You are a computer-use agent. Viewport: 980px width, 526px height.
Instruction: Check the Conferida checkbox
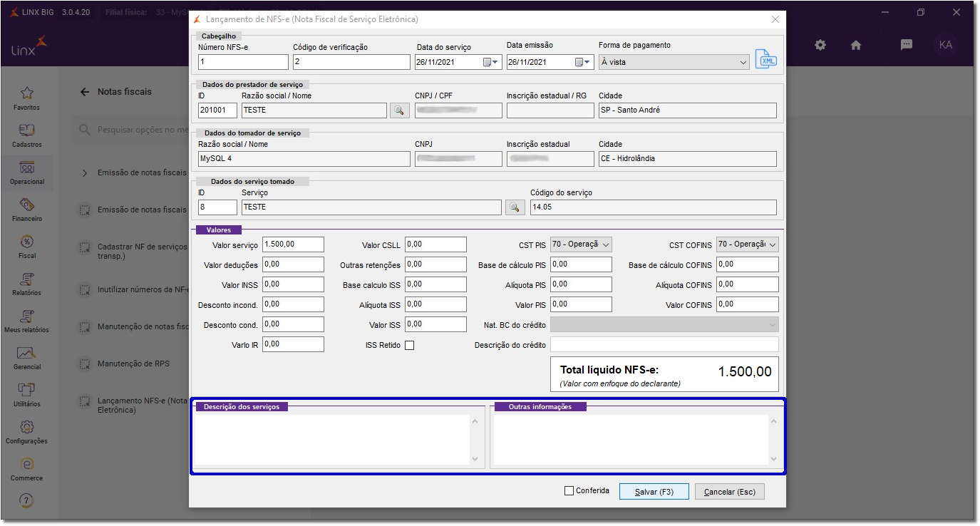coord(569,490)
